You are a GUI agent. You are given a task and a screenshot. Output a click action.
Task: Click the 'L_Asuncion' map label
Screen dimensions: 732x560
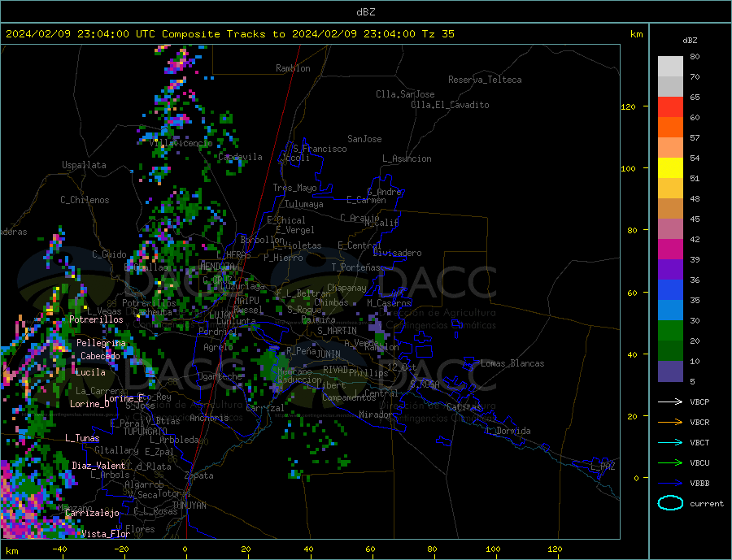pyautogui.click(x=407, y=158)
